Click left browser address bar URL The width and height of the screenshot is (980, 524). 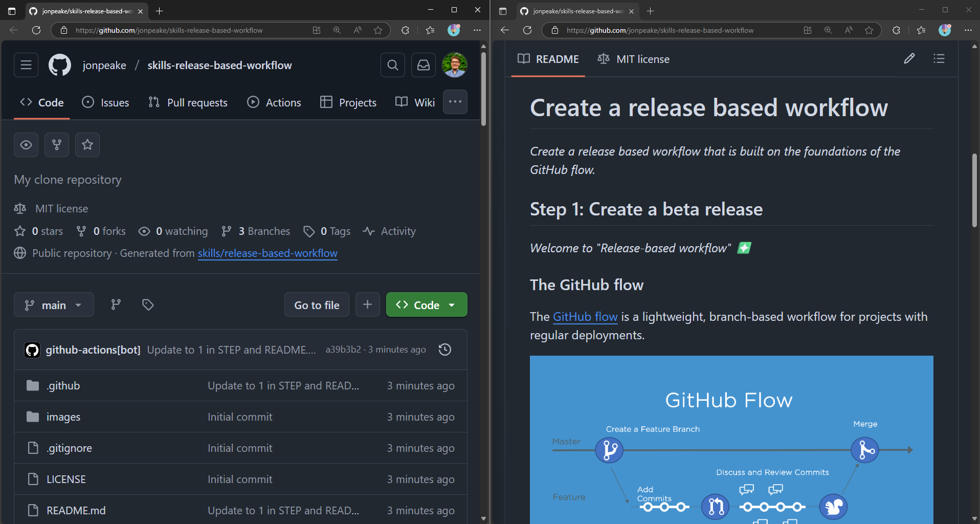pyautogui.click(x=169, y=30)
